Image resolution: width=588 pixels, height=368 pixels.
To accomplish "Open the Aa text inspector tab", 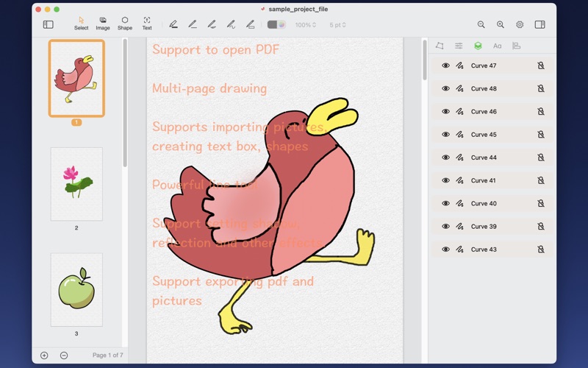I will click(498, 46).
